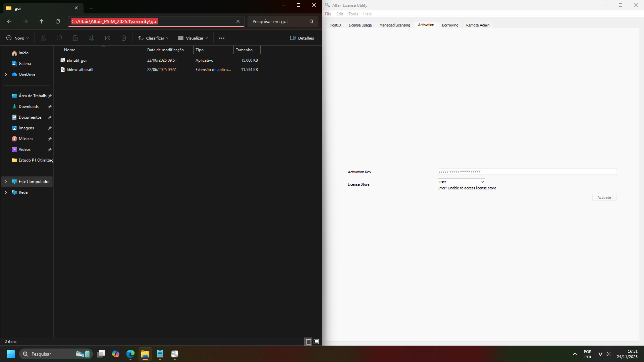Click the Activate button
644x362 pixels.
pyautogui.click(x=604, y=197)
